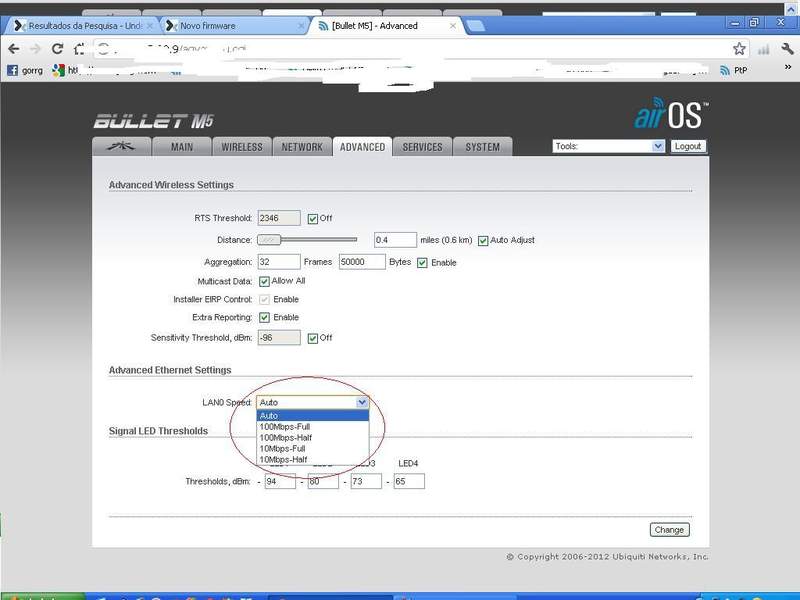Click the Distance slider handle
800x600 pixels.
pyautogui.click(x=269, y=239)
